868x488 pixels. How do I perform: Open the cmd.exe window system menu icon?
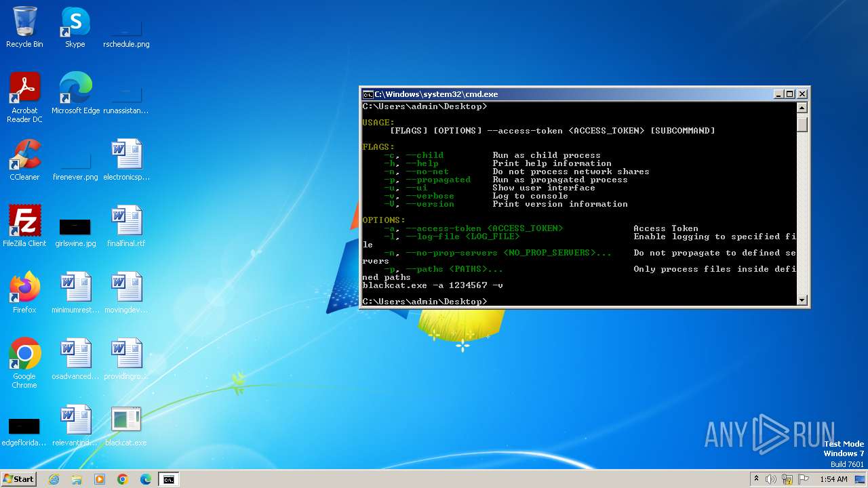click(x=368, y=94)
